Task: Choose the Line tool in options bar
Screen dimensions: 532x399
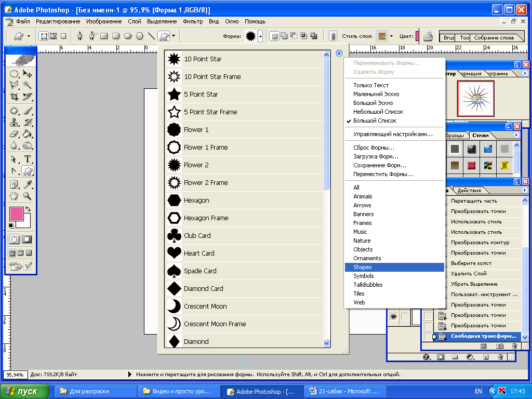Action: 151,36
